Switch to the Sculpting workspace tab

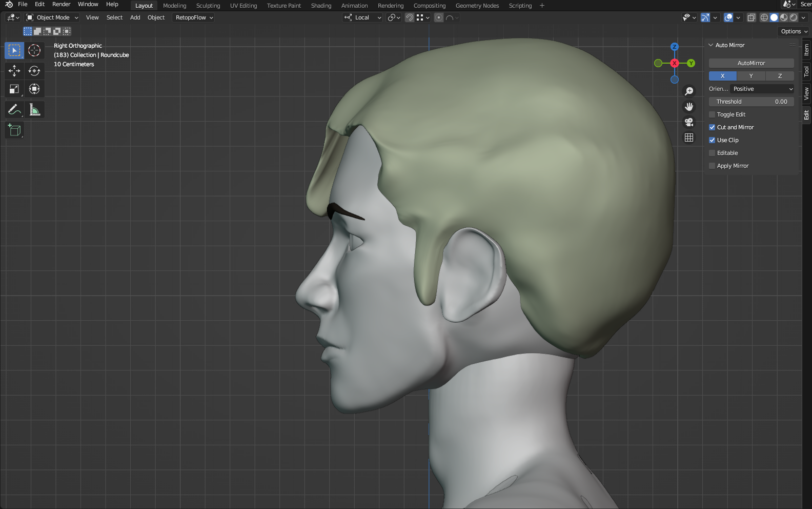(x=208, y=6)
